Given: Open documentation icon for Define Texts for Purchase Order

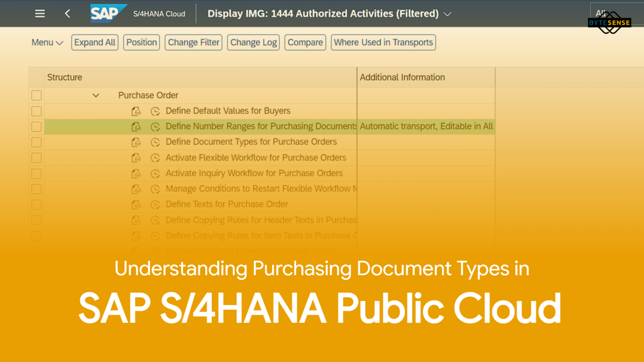Looking at the screenshot, I should (136, 205).
